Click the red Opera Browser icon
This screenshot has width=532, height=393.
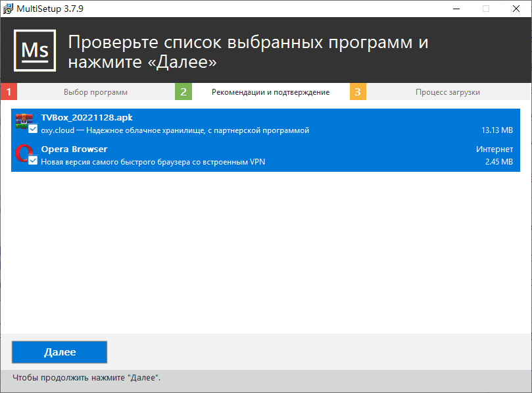pos(23,153)
